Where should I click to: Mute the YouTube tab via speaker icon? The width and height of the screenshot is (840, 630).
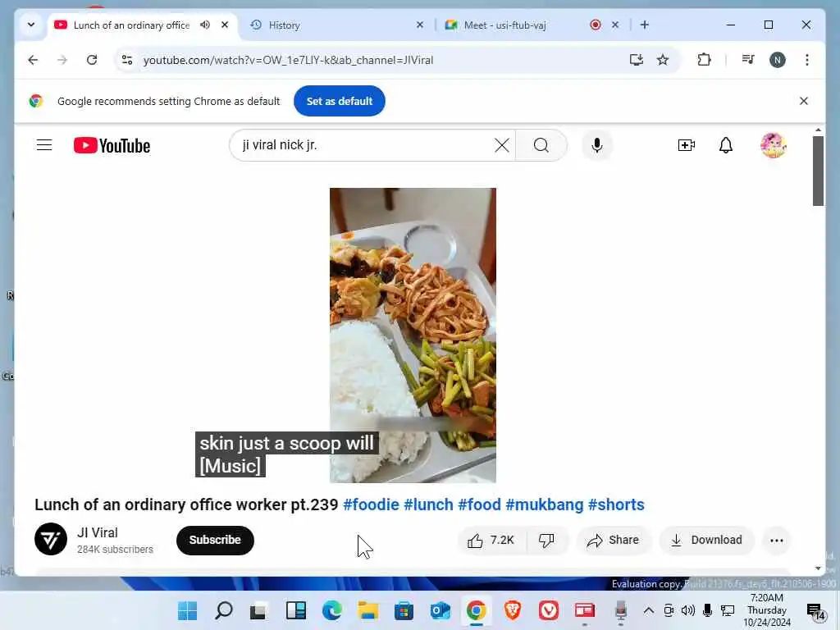204,25
